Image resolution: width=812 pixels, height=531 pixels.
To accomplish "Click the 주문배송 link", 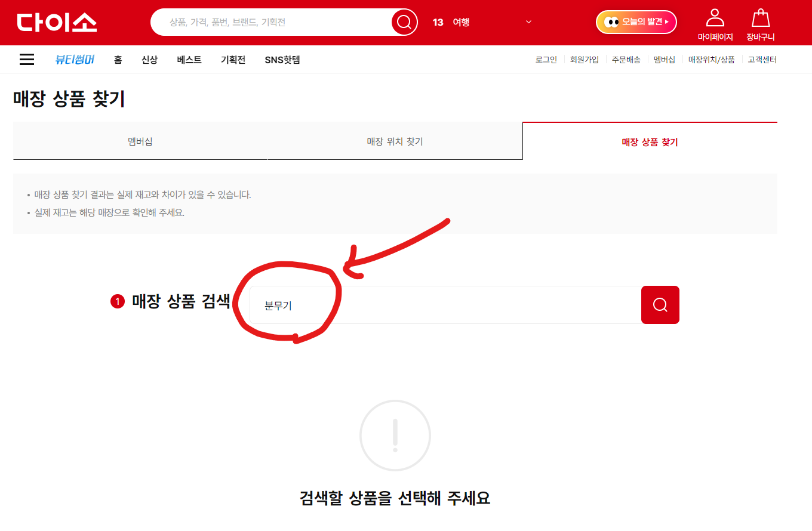I will [x=626, y=60].
